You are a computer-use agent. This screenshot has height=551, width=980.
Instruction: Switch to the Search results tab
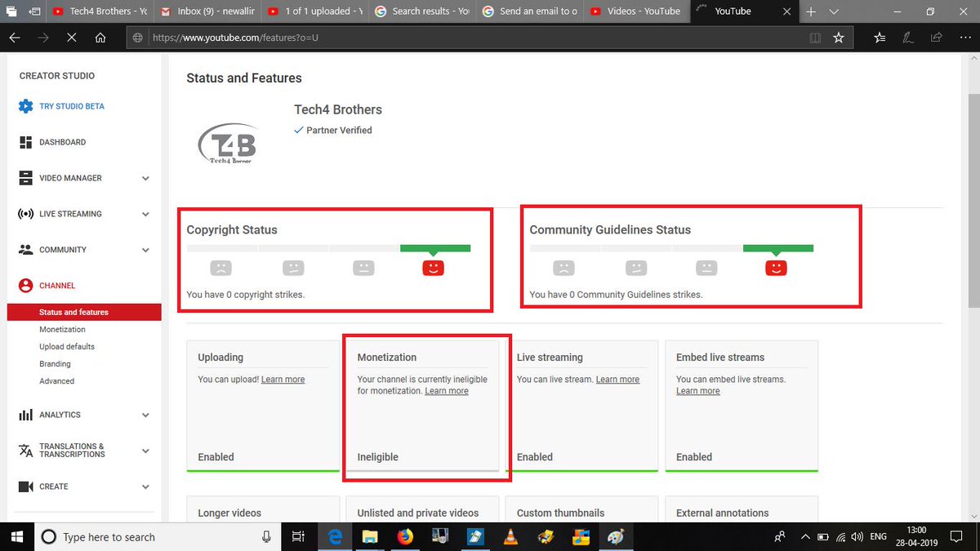421,11
